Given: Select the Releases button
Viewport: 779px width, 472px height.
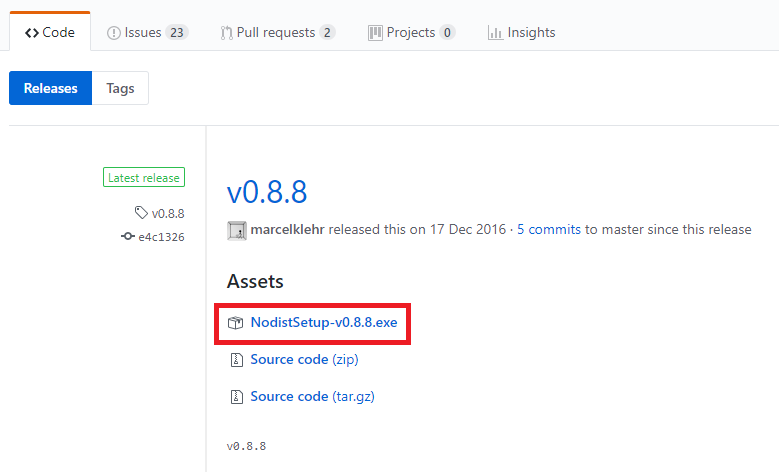Looking at the screenshot, I should [x=51, y=88].
